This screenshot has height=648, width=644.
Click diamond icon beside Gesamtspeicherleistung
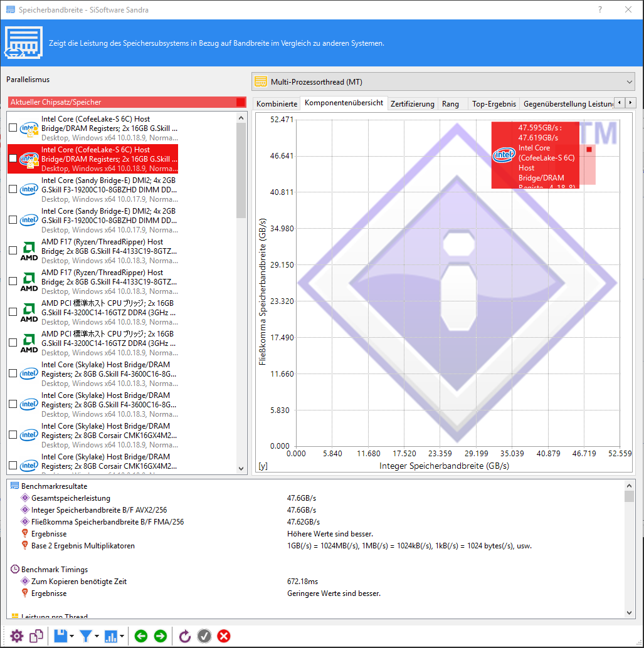(25, 498)
